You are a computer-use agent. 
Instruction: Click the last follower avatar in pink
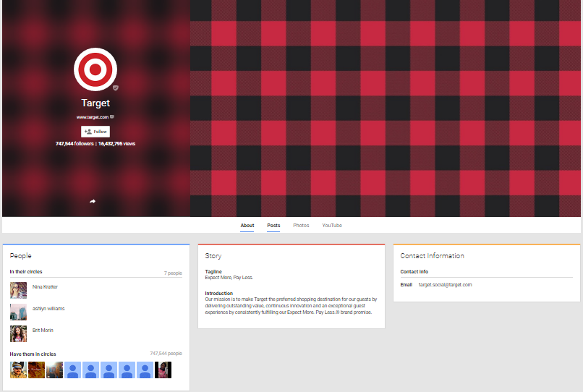(x=163, y=370)
